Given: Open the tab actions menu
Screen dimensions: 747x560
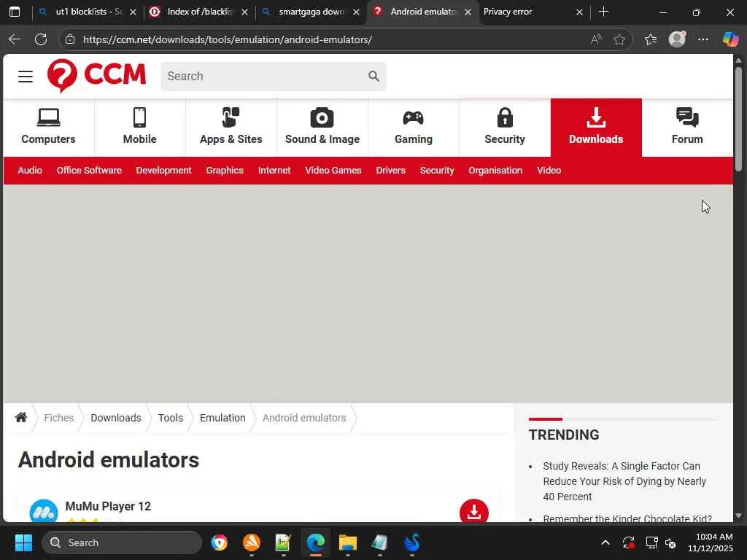Looking at the screenshot, I should pyautogui.click(x=15, y=12).
